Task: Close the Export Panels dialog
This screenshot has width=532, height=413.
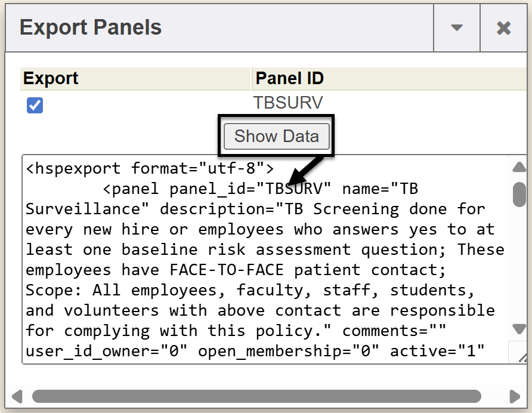Action: click(503, 28)
